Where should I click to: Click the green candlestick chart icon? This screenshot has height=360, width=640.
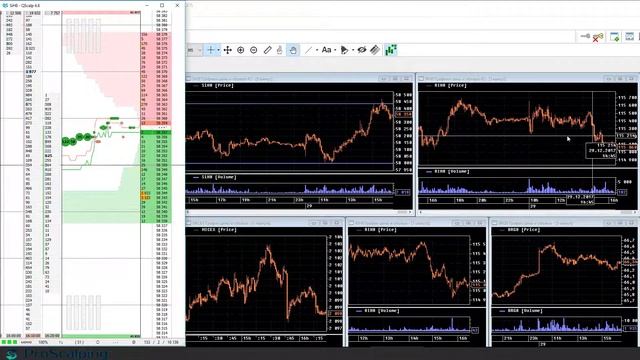click(x=391, y=50)
